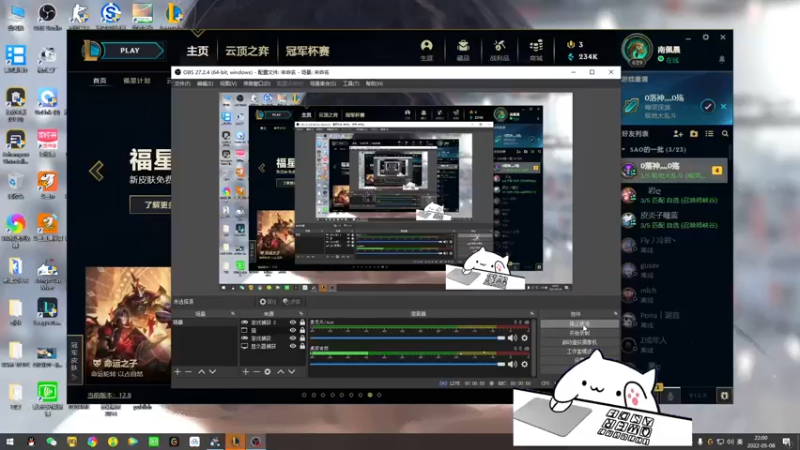The image size is (800, 450).
Task: Click the notification bell under the summoner name
Action: point(721,60)
